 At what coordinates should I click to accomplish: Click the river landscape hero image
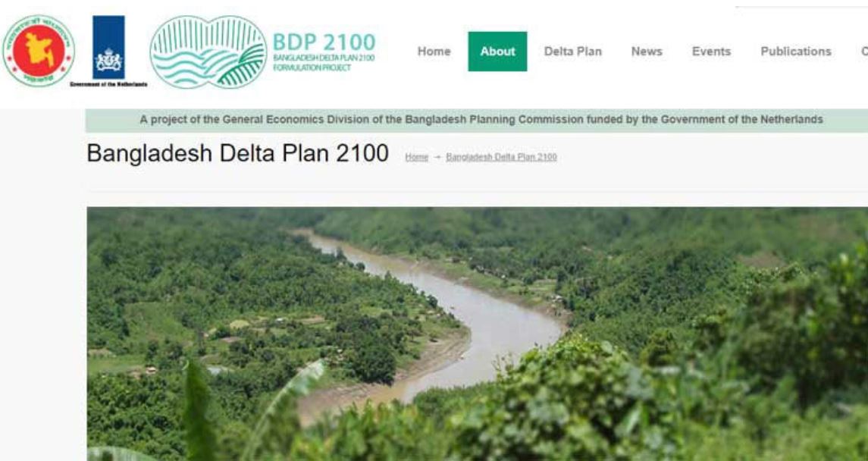click(x=477, y=334)
